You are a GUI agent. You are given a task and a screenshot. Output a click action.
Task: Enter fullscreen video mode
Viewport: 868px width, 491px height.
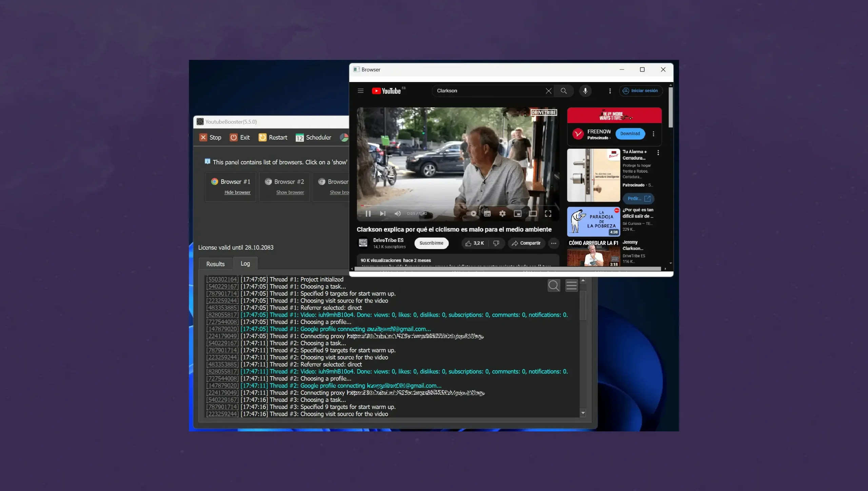(x=548, y=213)
